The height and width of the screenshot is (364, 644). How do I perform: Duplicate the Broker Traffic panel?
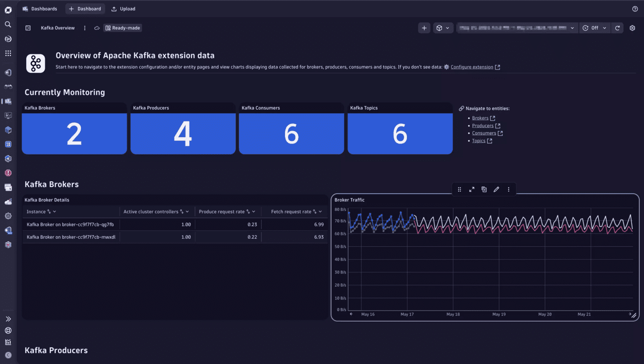point(483,189)
